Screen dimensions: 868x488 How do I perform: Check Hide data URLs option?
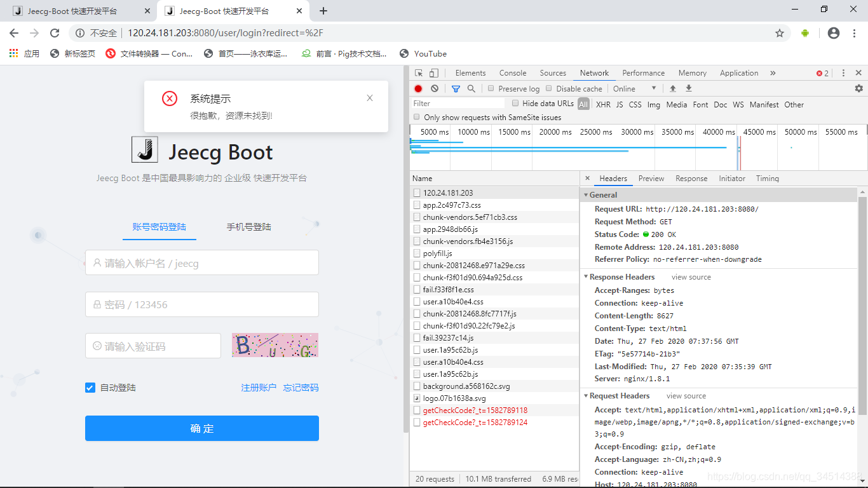[x=515, y=104]
